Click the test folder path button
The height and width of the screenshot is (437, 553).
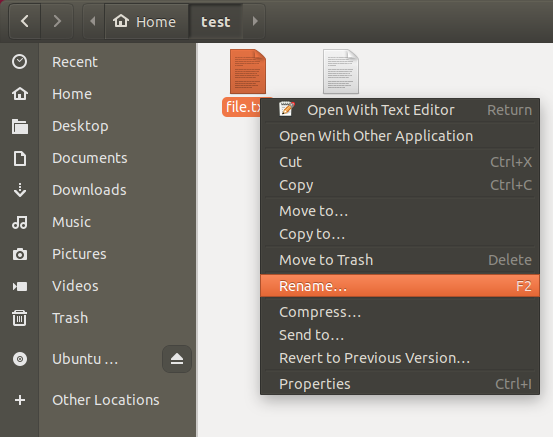point(216,22)
